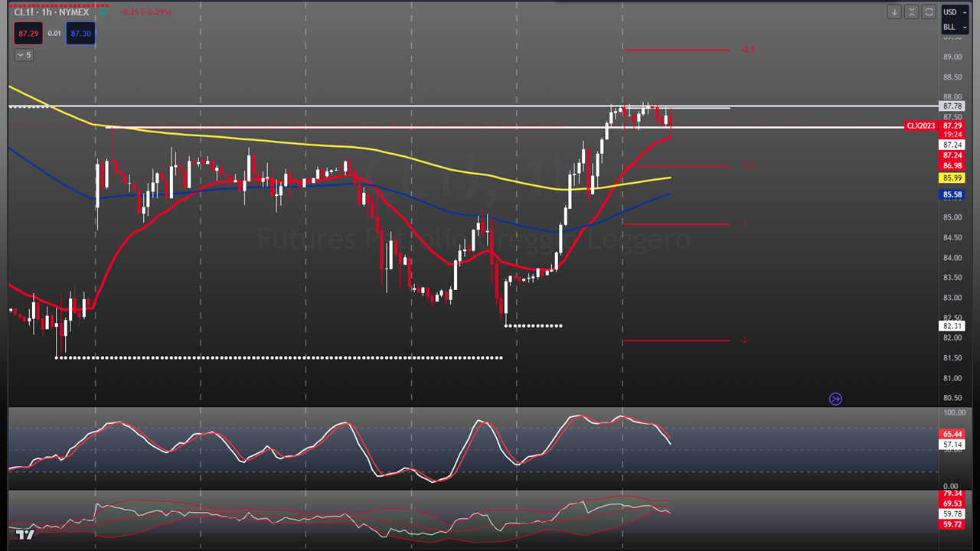
Task: Click the maximize pane icon
Action: (x=929, y=11)
